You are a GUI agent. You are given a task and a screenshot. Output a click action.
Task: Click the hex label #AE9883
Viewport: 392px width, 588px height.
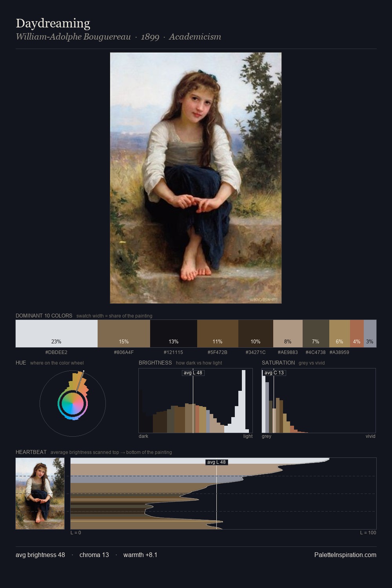pos(288,352)
